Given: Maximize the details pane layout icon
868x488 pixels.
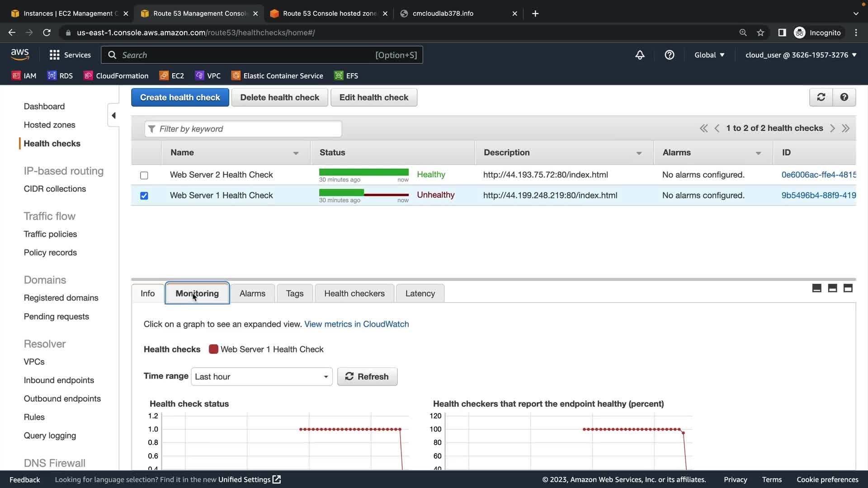Looking at the screenshot, I should pos(848,288).
